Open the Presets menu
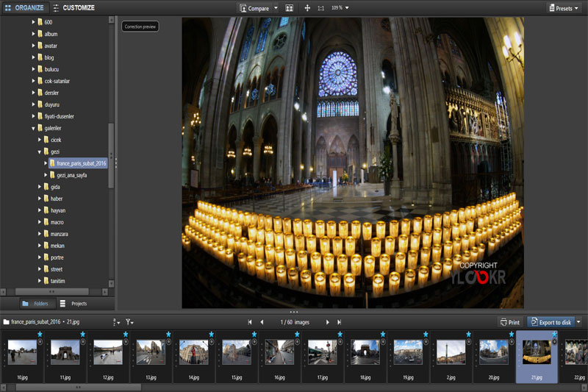This screenshot has height=392, width=588. click(x=564, y=8)
